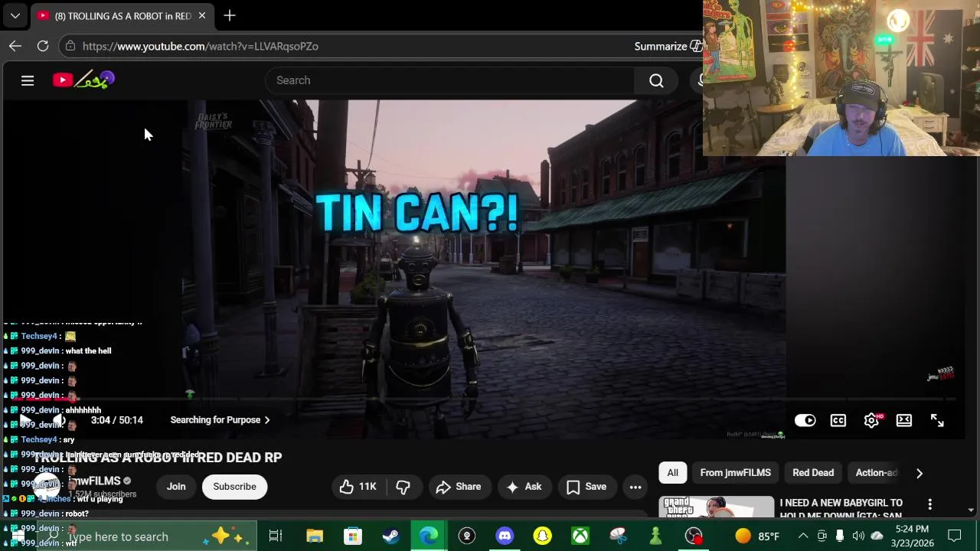Open more actions ellipsis menu
980x551 pixels.
(x=635, y=487)
